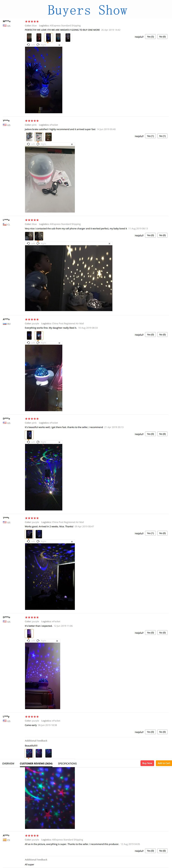
Task: Click the Buy Now button
Action: coord(147,763)
